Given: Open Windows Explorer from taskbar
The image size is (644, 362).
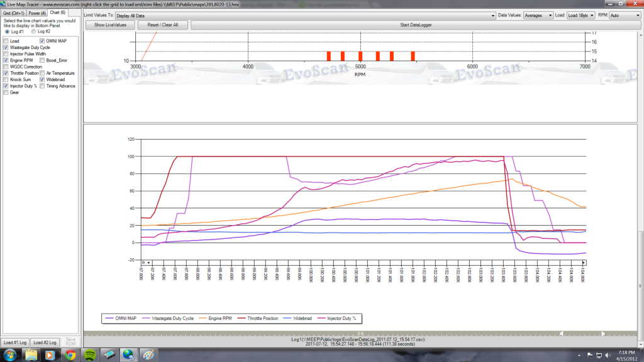Looking at the screenshot, I should tap(31, 355).
